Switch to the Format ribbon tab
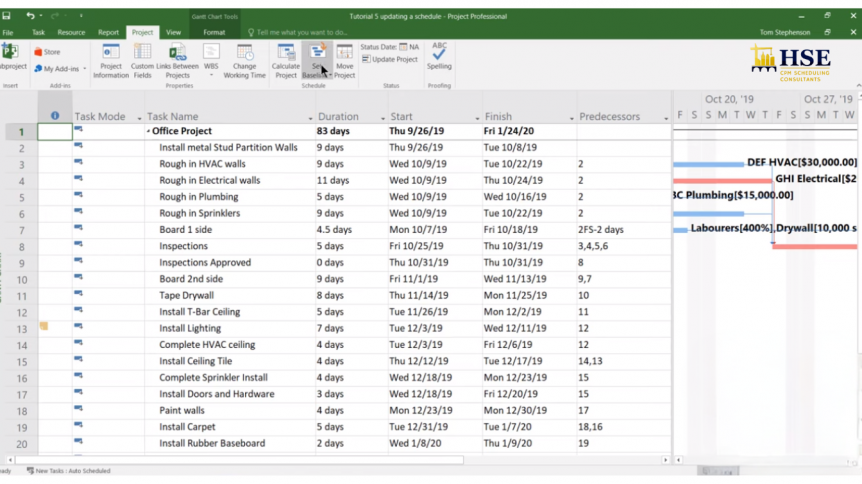Screen dimensions: 862x484 (214, 32)
